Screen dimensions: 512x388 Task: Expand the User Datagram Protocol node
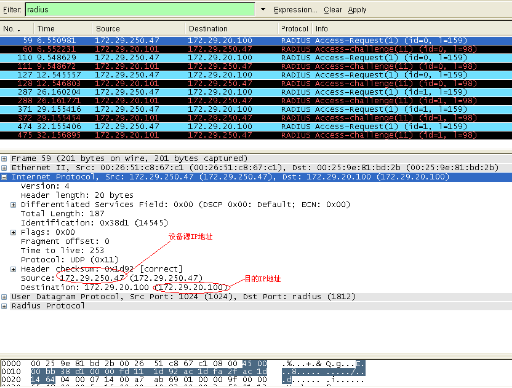pyautogui.click(x=4, y=297)
